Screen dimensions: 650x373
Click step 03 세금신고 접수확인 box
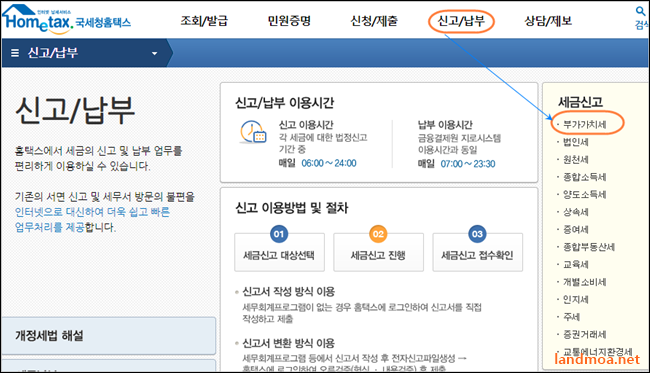pyautogui.click(x=478, y=252)
